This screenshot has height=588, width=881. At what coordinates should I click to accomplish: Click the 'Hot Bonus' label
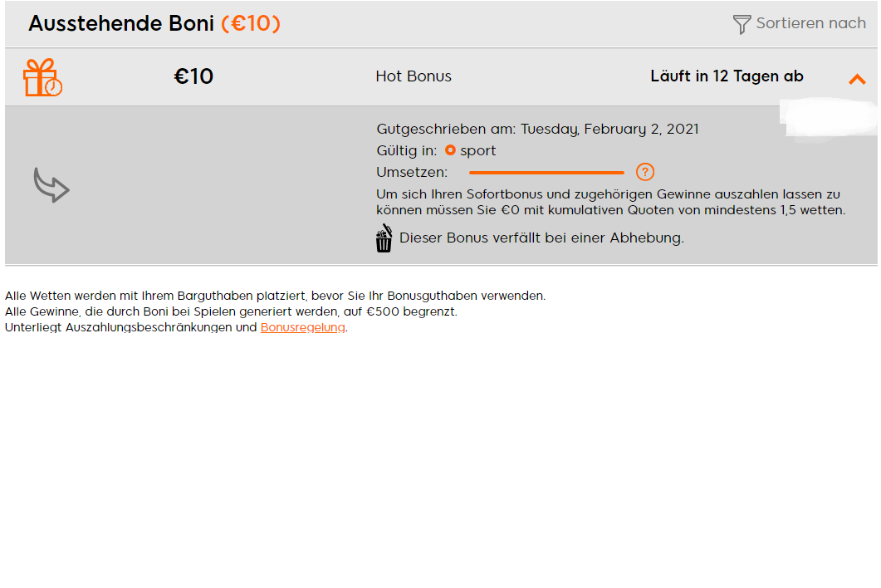tap(414, 76)
